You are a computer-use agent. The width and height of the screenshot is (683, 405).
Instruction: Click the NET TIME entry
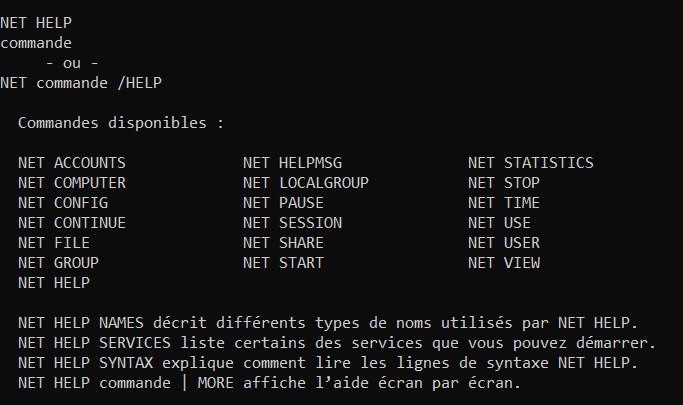coord(504,203)
